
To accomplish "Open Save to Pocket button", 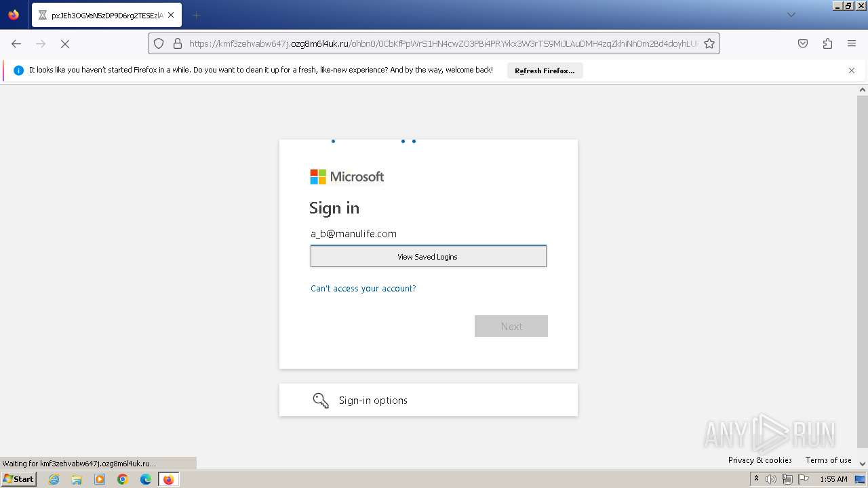I will coord(803,43).
